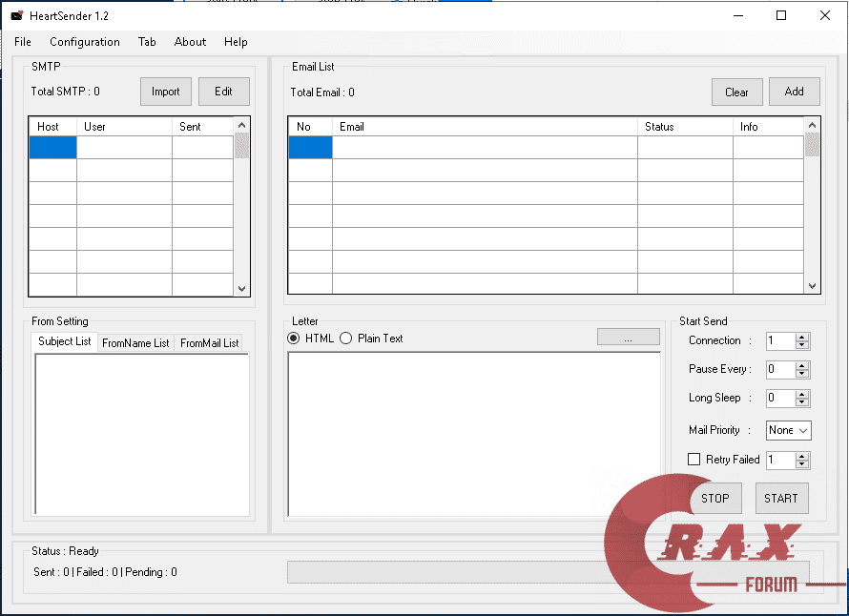Switch to the FromName List tab
Viewport: 849px width, 616px height.
pyautogui.click(x=135, y=343)
